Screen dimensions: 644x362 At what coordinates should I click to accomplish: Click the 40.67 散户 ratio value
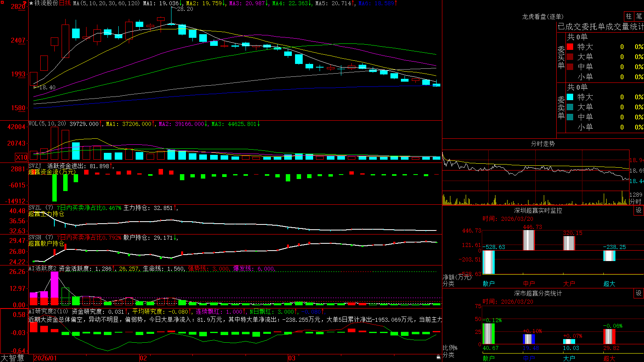tap(491, 348)
